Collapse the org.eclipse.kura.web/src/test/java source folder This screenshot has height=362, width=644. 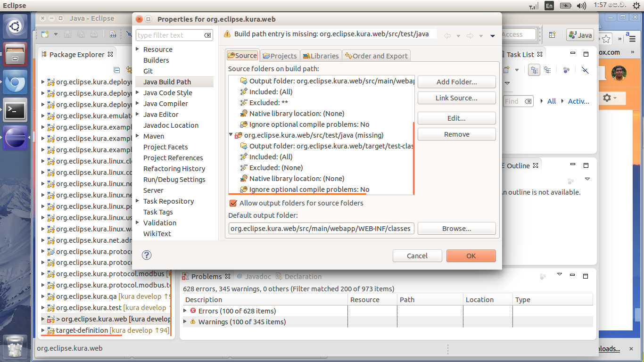pos(231,135)
